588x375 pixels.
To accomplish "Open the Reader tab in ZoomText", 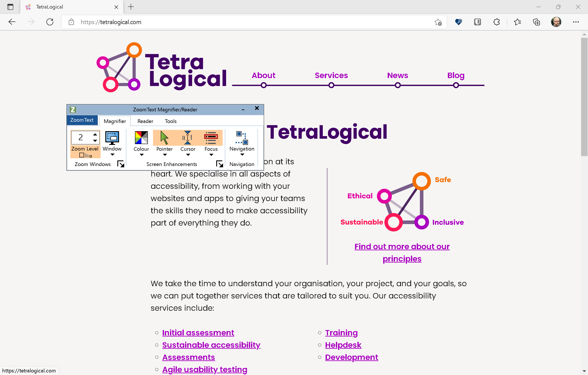I will (x=145, y=121).
